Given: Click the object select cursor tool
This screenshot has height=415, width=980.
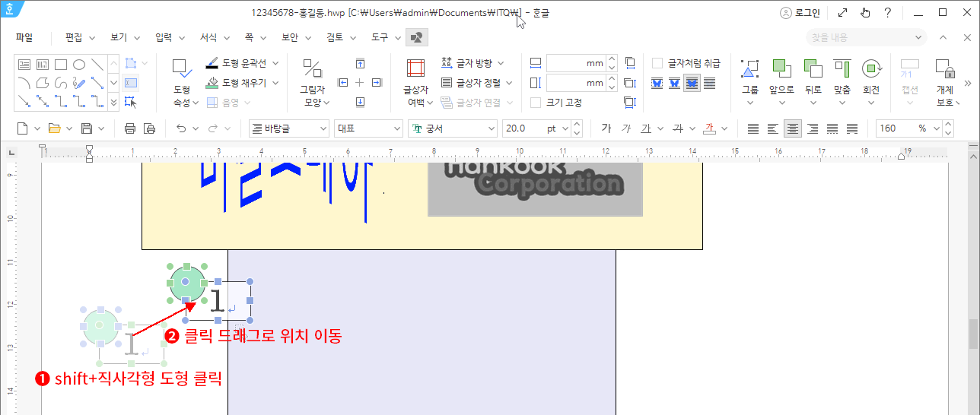Looking at the screenshot, I should pos(131,102).
